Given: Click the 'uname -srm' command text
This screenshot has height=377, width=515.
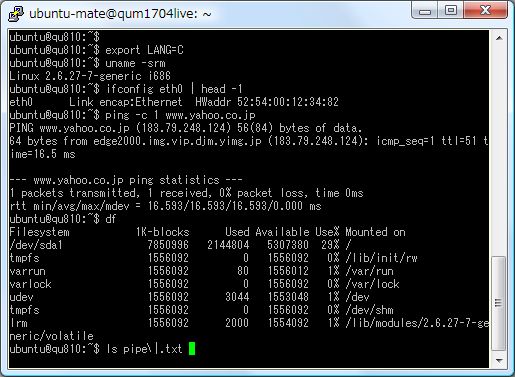Looking at the screenshot, I should point(135,63).
